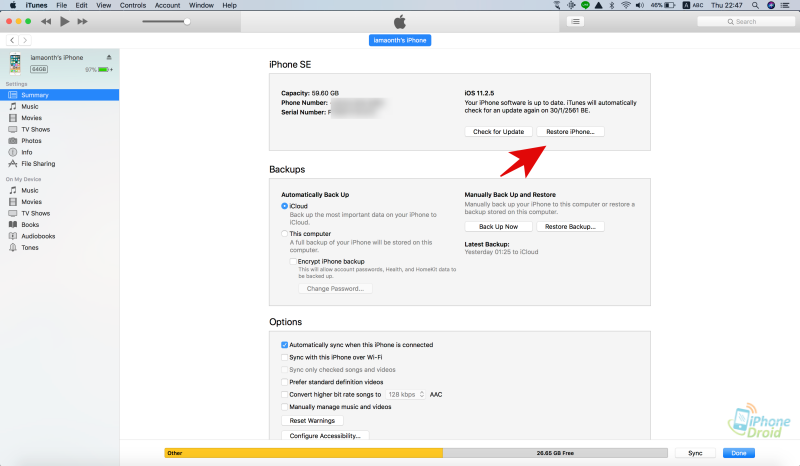Select File Sharing in the sidebar
This screenshot has width=800, height=466.
click(38, 164)
